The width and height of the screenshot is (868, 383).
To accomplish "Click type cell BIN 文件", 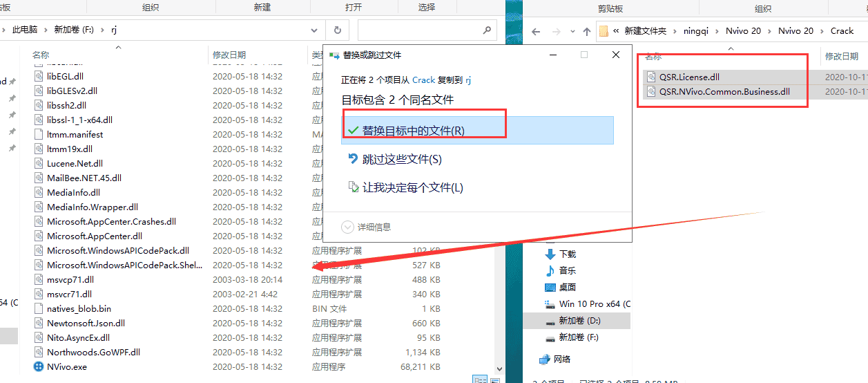I will 329,308.
